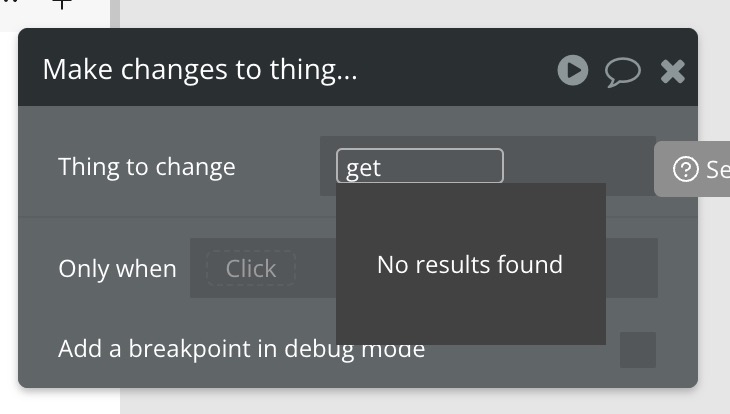730x414 pixels.
Task: Click the plus icon above the panel
Action: pos(62,5)
